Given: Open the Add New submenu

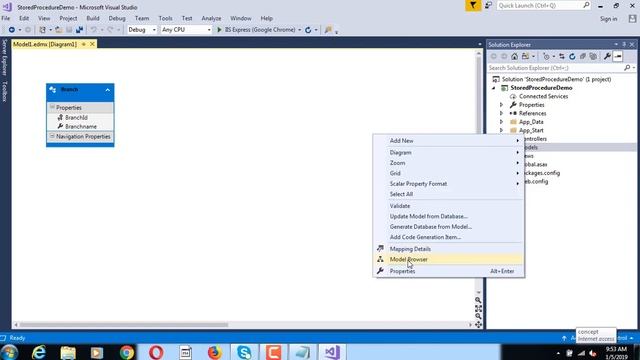Looking at the screenshot, I should pos(449,140).
